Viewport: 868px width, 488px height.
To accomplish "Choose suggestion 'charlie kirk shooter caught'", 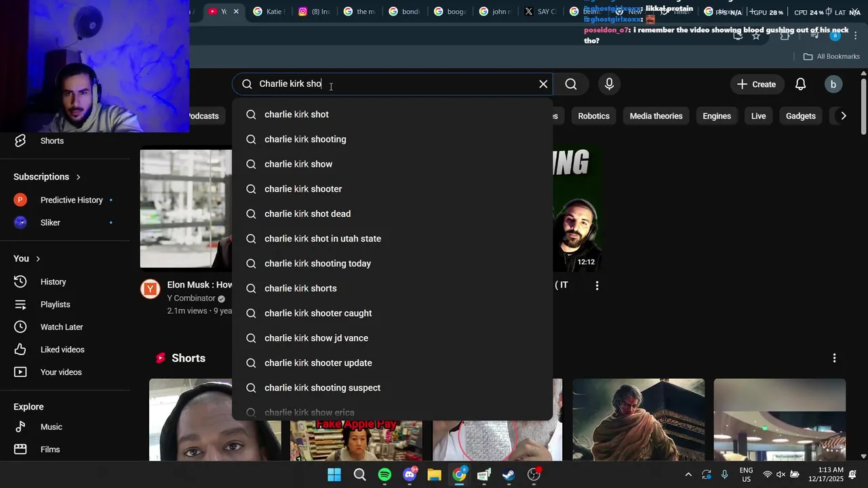I will (x=393, y=313).
